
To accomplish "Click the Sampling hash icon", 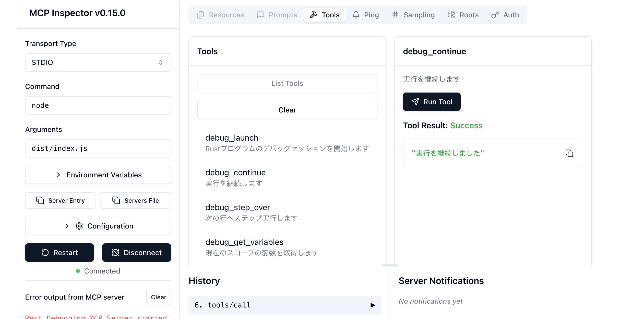I will (395, 15).
